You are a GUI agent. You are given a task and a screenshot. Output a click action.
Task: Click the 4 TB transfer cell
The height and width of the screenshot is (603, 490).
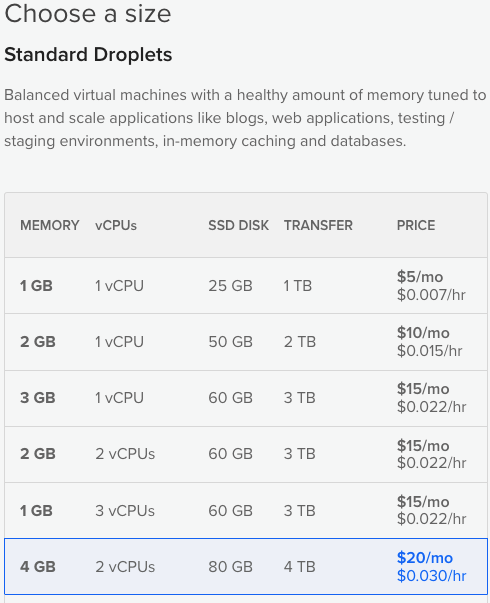pyautogui.click(x=300, y=567)
